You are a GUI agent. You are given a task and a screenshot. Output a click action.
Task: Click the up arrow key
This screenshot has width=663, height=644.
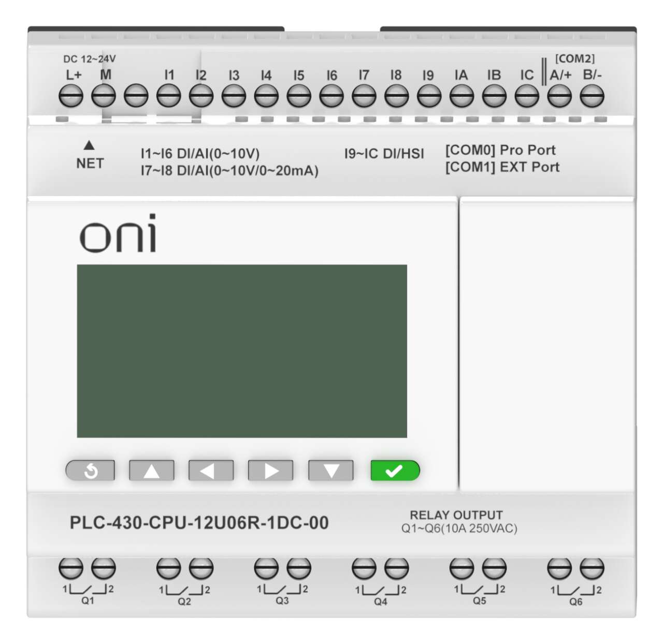tap(151, 471)
